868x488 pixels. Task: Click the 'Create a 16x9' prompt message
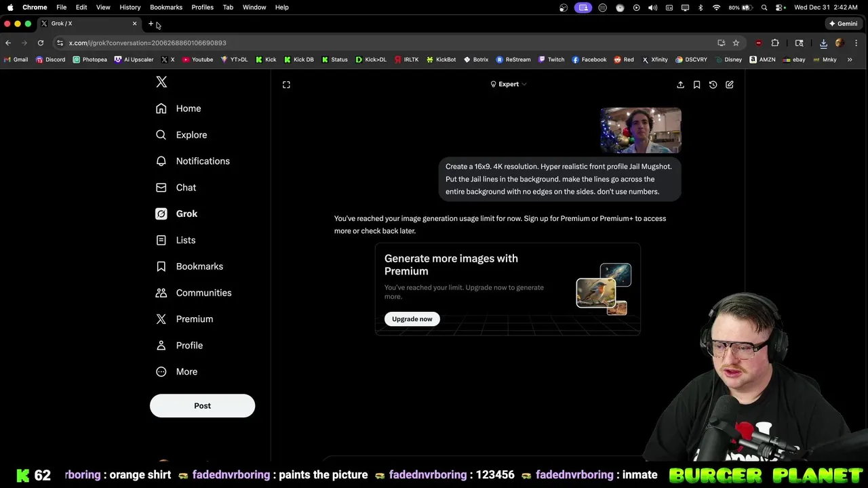[x=559, y=179]
